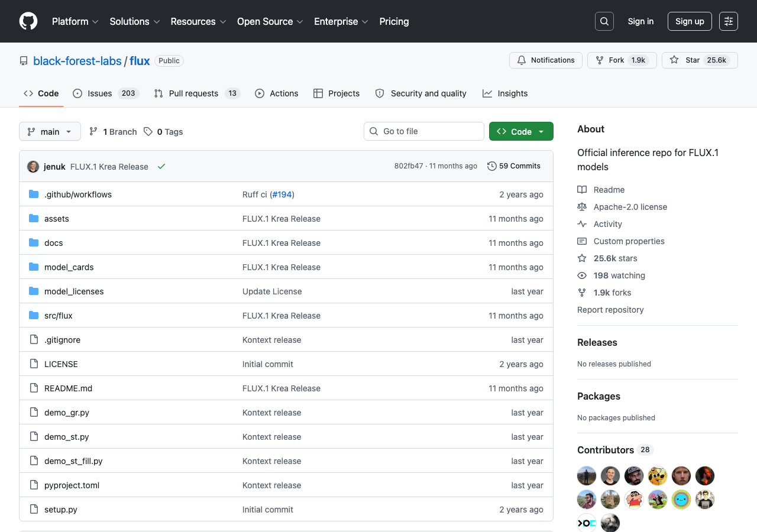
Task: Click the file icon for pyproject.toml
Action: (x=34, y=485)
